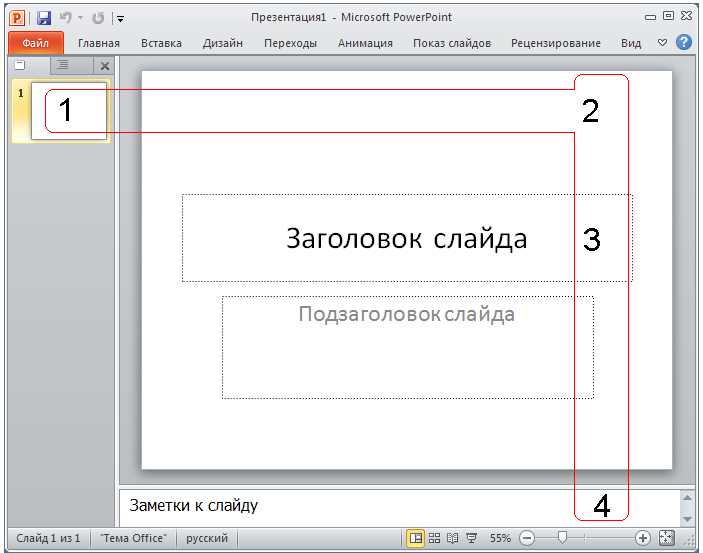The width and height of the screenshot is (703, 553).
Task: Click the Save icon in quick access toolbar
Action: point(43,17)
